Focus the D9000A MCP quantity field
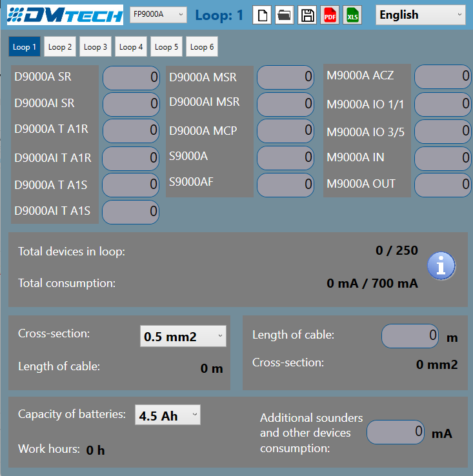This screenshot has height=476, width=473. (286, 131)
